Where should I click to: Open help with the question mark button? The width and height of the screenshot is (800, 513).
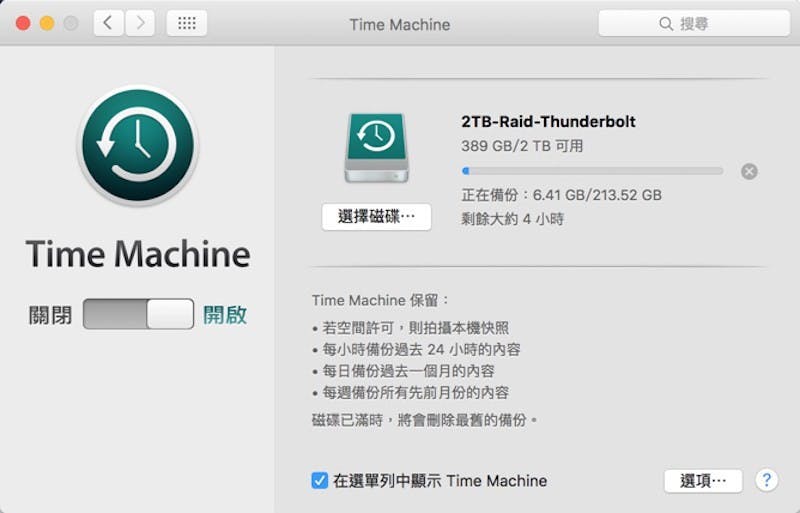pyautogui.click(x=766, y=480)
